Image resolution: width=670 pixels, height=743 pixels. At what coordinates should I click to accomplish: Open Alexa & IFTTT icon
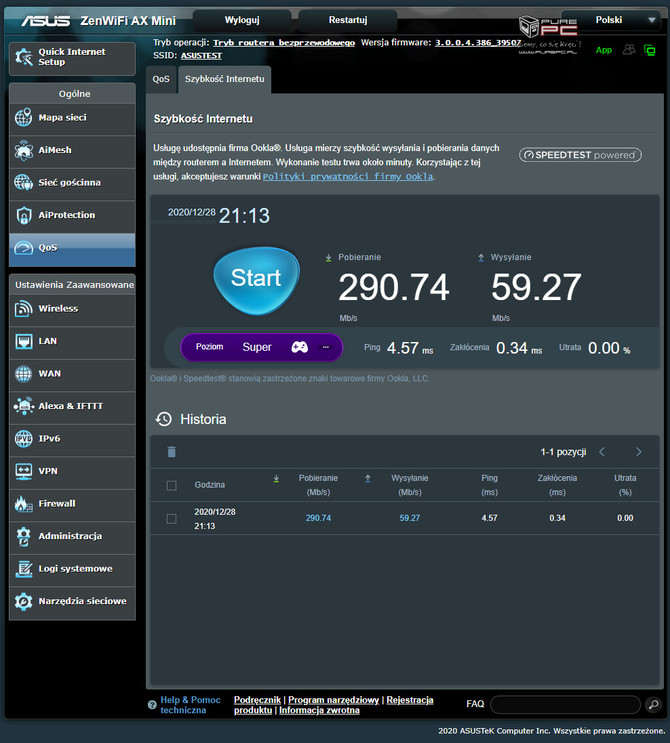(23, 406)
